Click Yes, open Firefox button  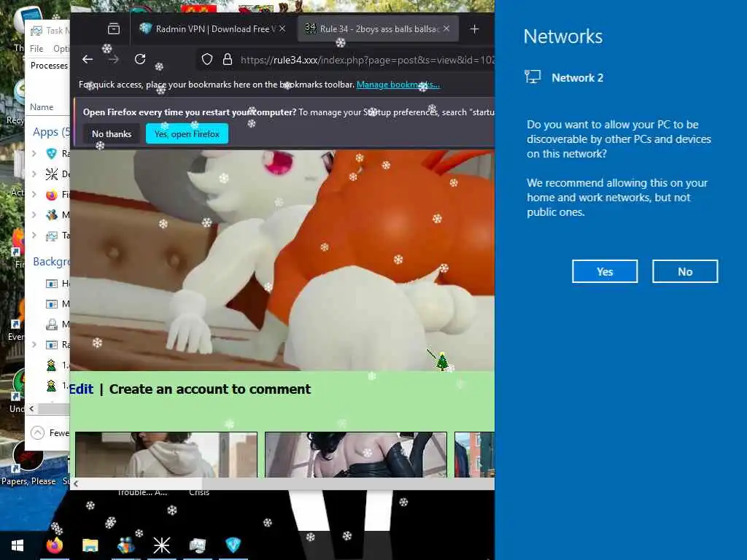pyautogui.click(x=187, y=134)
